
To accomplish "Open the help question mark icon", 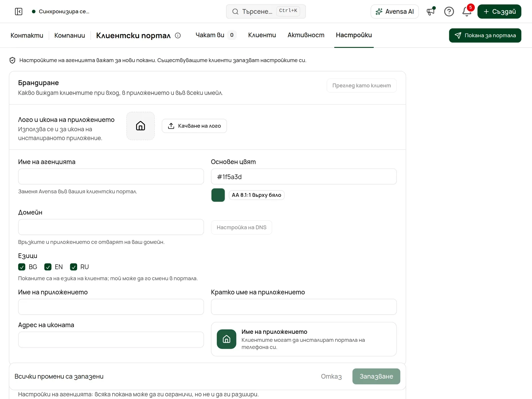I will coord(449,12).
